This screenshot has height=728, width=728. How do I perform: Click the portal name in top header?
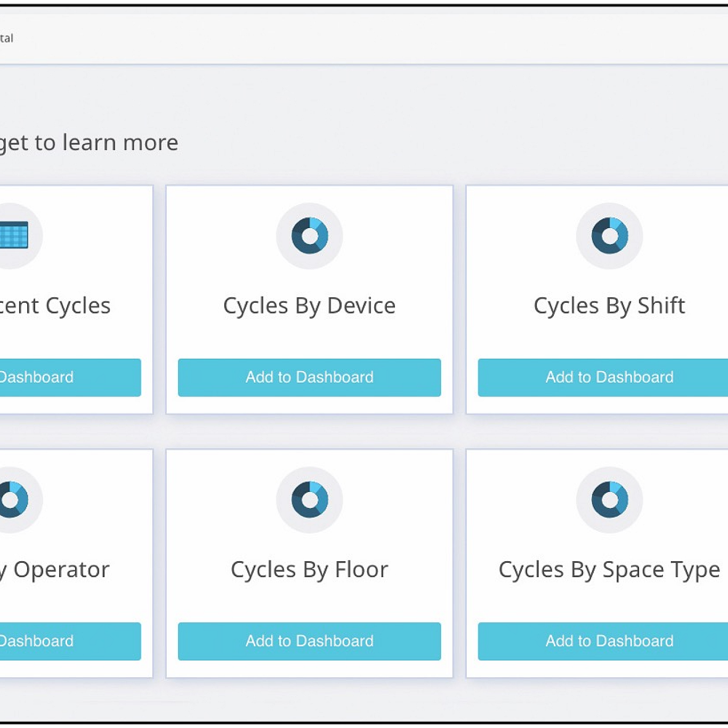6,38
